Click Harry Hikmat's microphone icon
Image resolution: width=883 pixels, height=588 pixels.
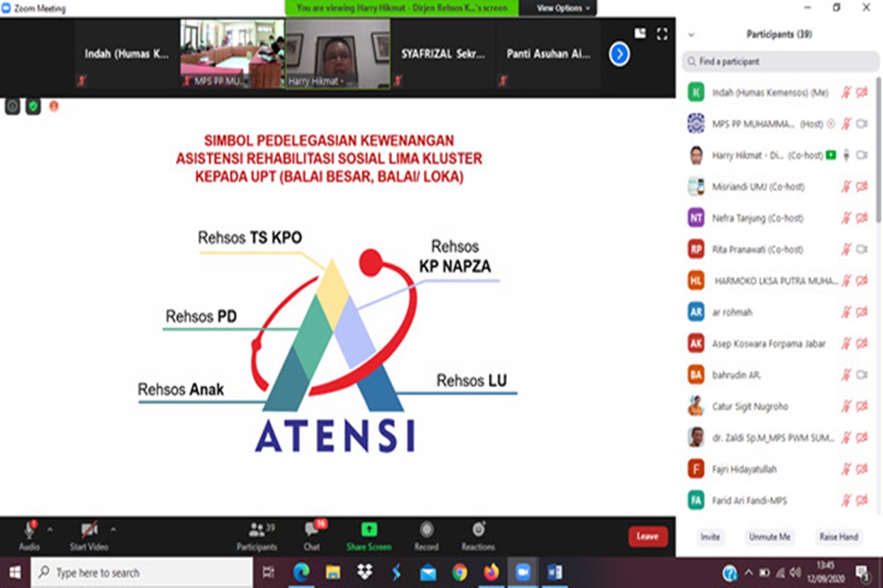point(846,156)
